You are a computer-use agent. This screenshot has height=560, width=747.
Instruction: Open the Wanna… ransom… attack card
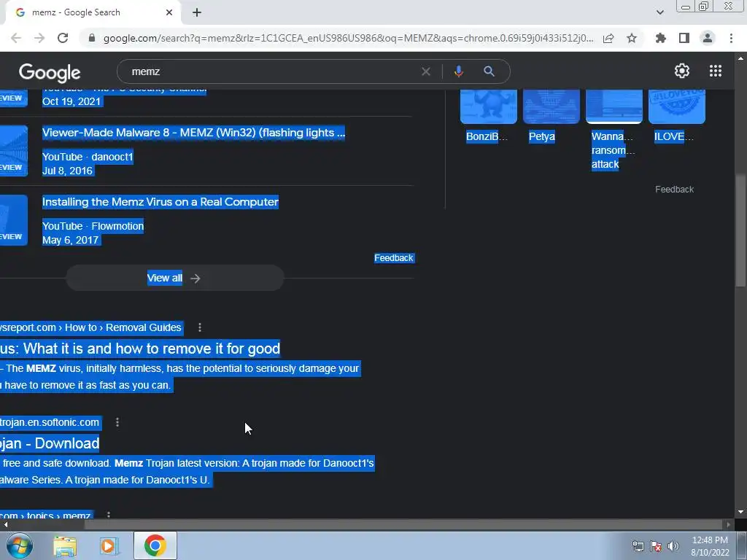[x=614, y=130]
